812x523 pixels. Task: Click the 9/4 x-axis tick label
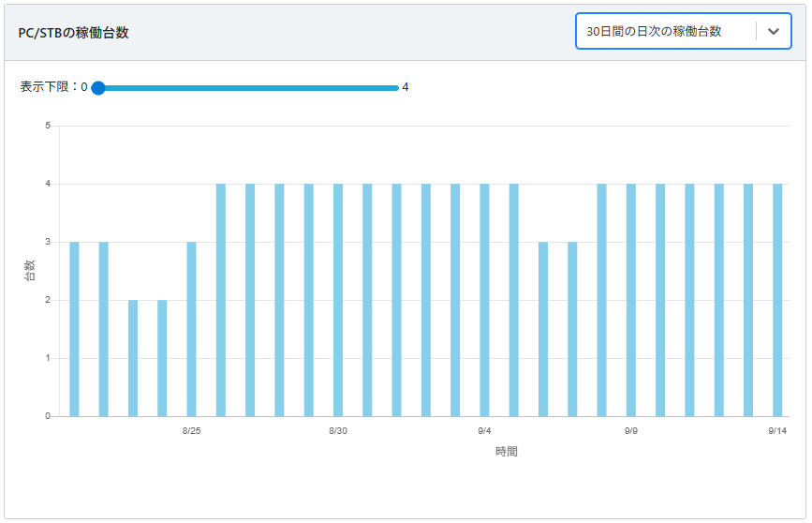[x=484, y=431]
